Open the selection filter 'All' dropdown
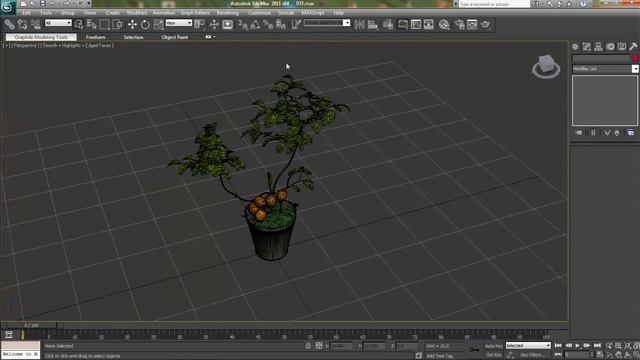This screenshot has height=360, width=640. pyautogui.click(x=58, y=23)
